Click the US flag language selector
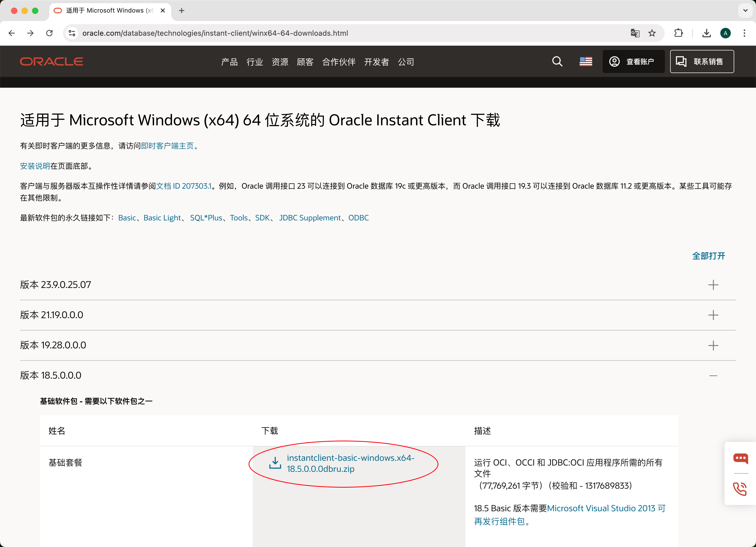The height and width of the screenshot is (547, 756). click(586, 61)
